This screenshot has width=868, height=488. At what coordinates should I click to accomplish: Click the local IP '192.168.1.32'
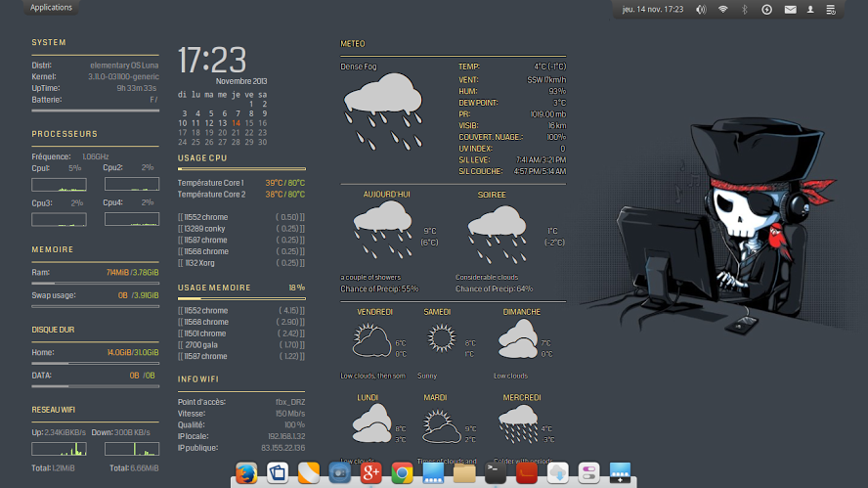[286, 436]
